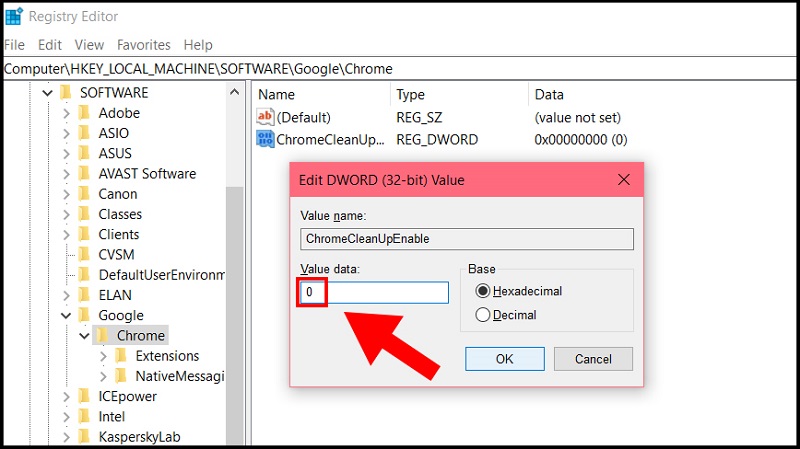
Task: Select the ELAN folder icon
Action: coord(85,295)
